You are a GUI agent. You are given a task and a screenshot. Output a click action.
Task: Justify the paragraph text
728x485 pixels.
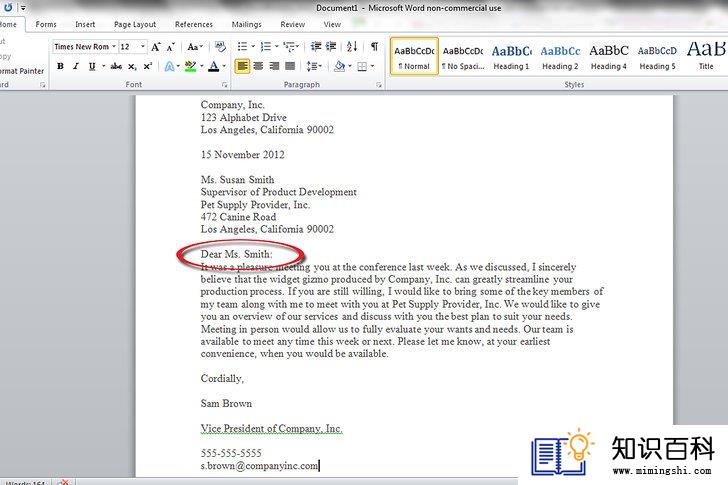coord(290,66)
